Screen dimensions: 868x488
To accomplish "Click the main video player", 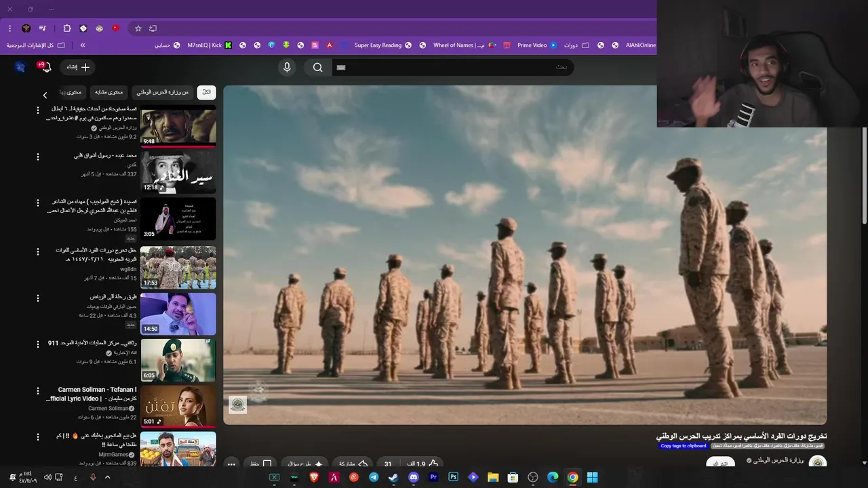I will pyautogui.click(x=525, y=255).
